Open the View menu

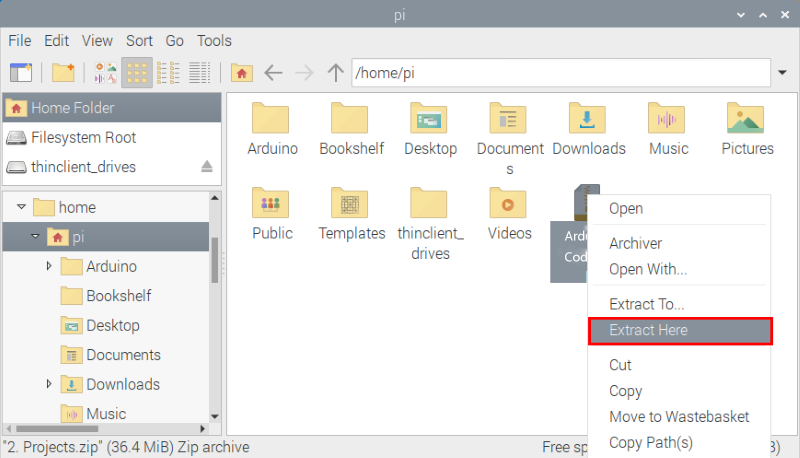(97, 41)
